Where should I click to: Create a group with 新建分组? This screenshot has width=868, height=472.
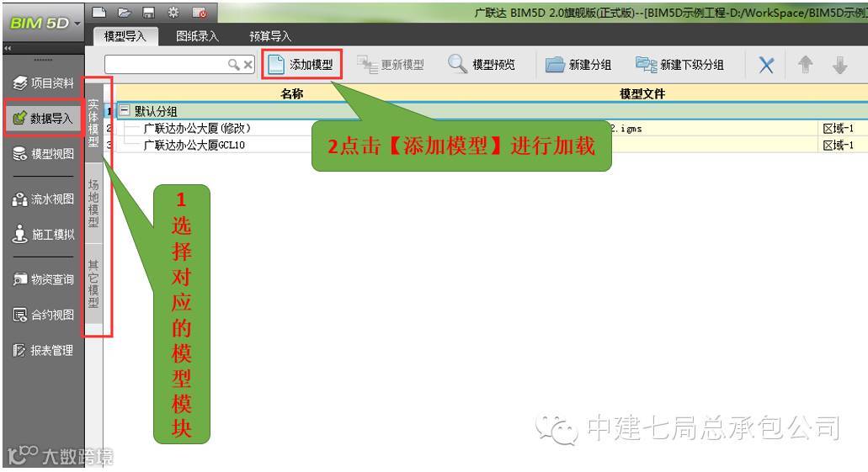578,65
